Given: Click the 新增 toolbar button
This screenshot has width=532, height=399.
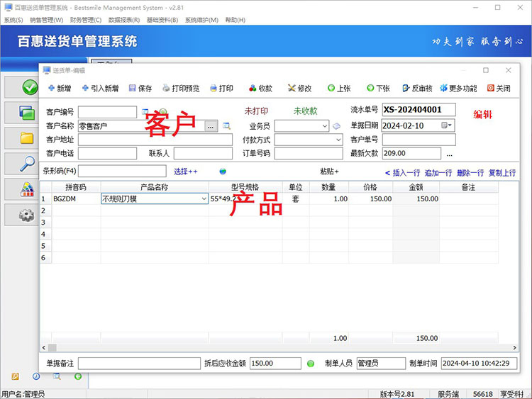Looking at the screenshot, I should click(x=60, y=89).
